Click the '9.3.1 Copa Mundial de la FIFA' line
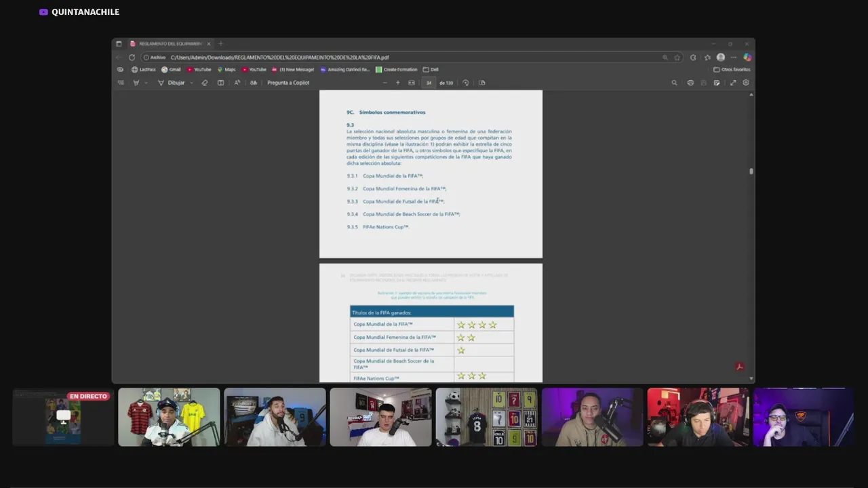Viewport: 868px width, 488px height. pos(385,176)
